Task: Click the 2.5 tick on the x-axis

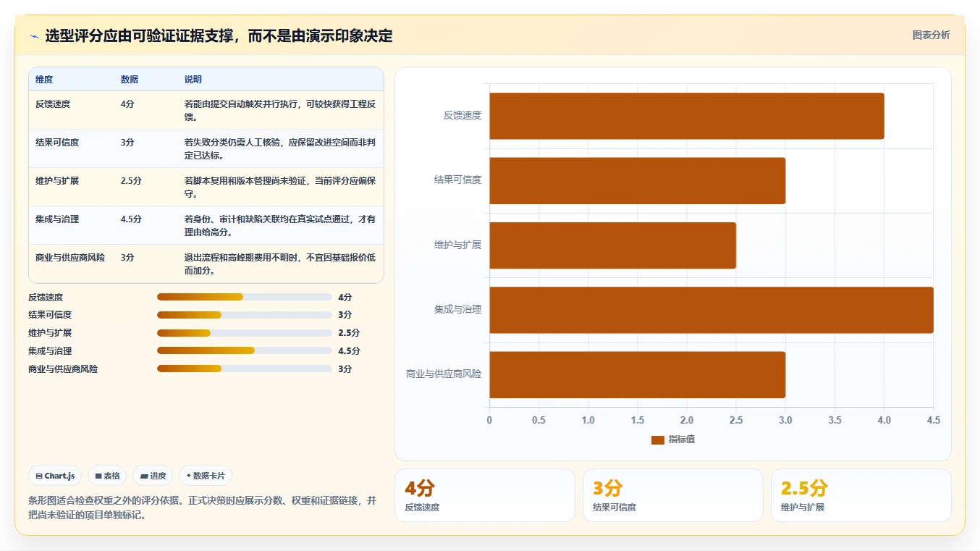Action: 736,420
